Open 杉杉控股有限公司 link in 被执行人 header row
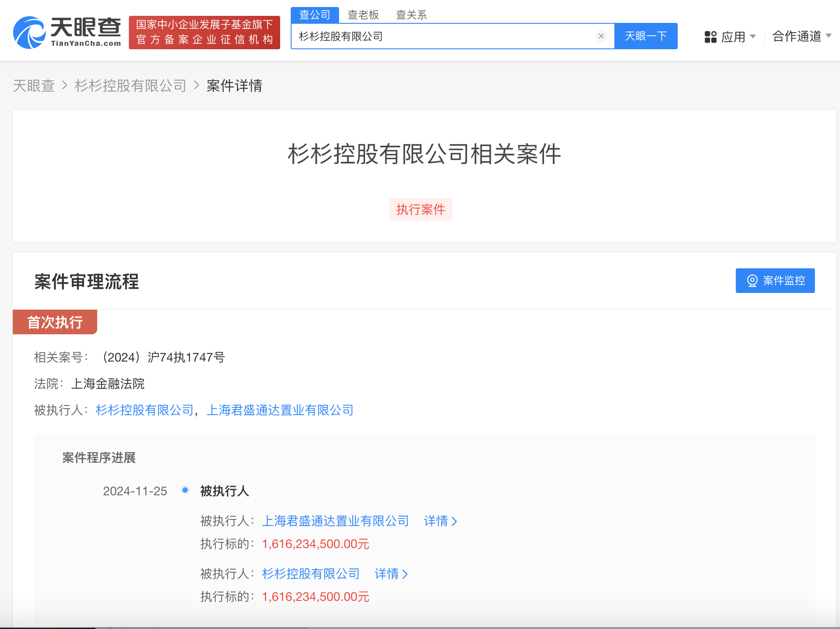Viewport: 840px width, 629px height. tap(145, 410)
